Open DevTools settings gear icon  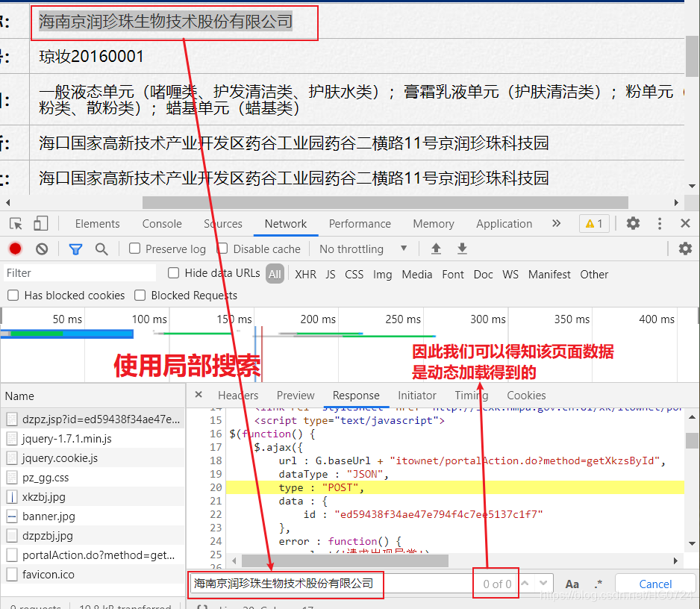click(x=633, y=223)
